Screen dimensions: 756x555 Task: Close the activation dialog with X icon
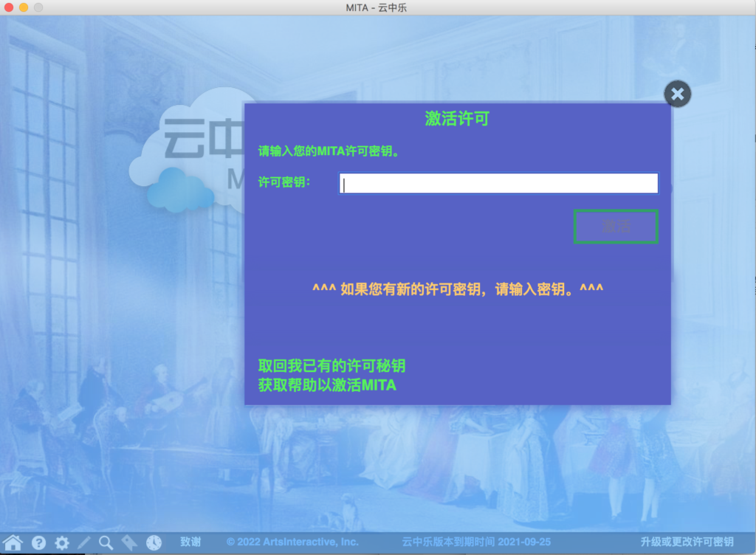(677, 94)
